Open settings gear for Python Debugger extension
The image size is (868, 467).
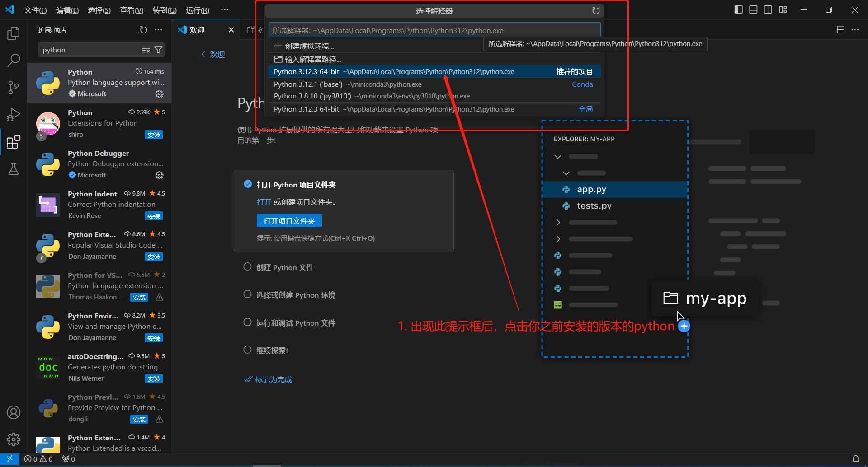(x=159, y=175)
